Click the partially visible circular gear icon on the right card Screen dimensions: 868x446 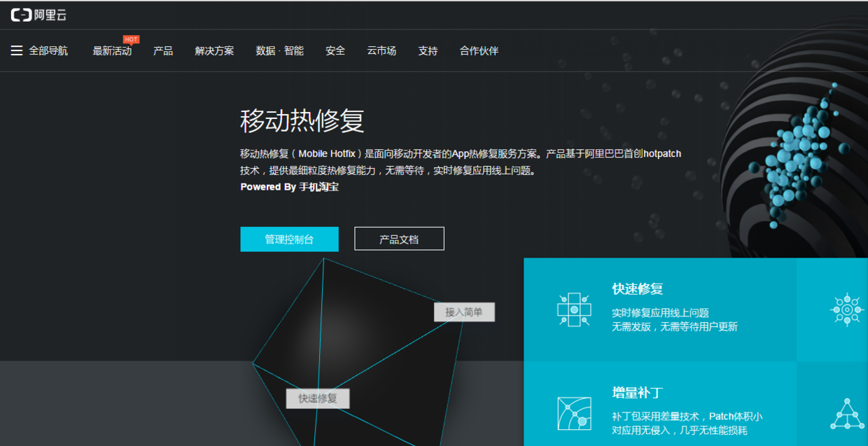point(846,309)
